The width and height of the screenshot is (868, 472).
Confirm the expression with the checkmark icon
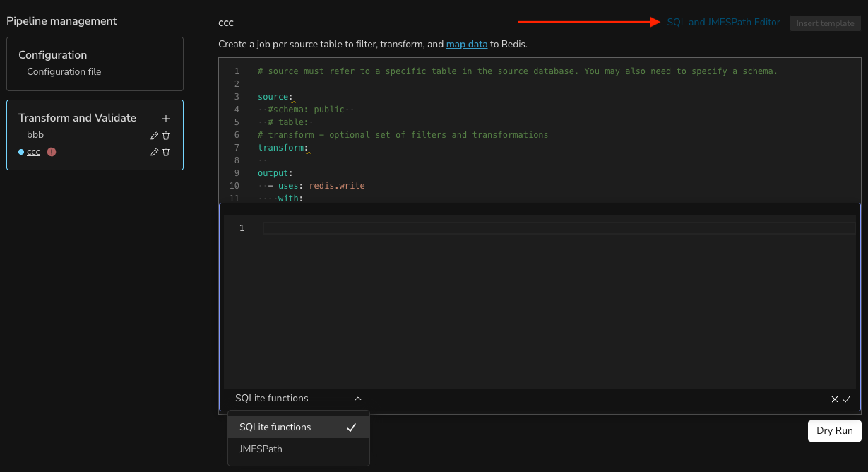[846, 399]
